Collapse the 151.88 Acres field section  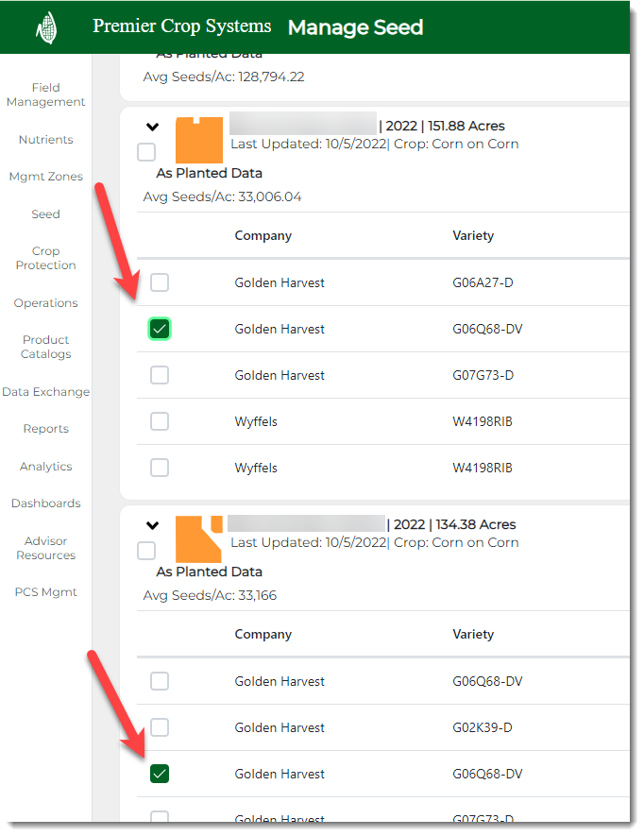[152, 127]
